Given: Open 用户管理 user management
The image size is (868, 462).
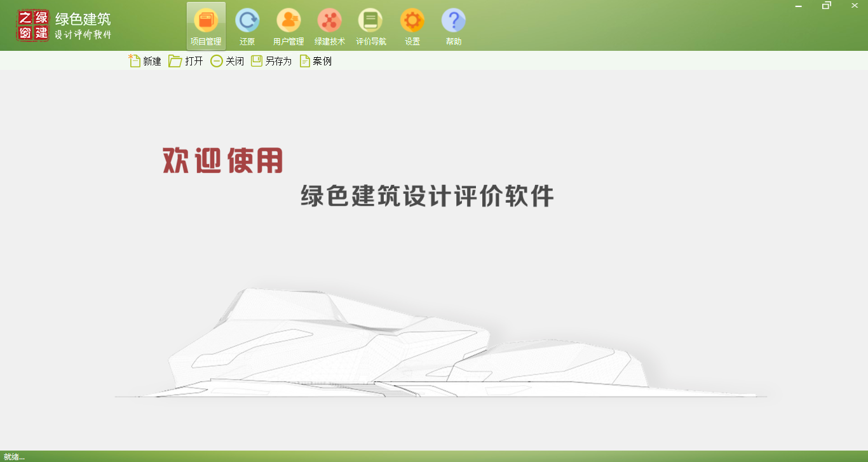Looking at the screenshot, I should (288, 21).
